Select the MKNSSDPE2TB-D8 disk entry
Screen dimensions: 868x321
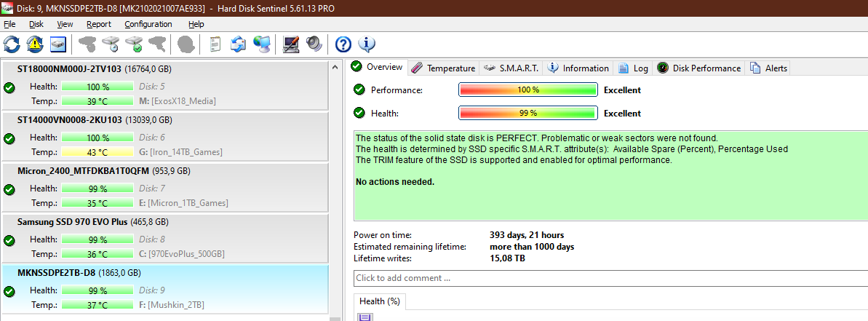165,290
